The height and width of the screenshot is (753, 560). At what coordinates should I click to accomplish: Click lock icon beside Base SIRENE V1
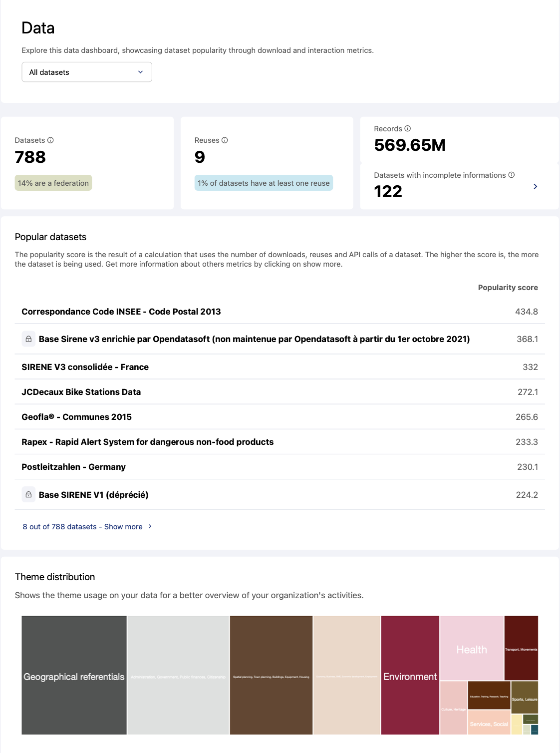[x=28, y=495]
